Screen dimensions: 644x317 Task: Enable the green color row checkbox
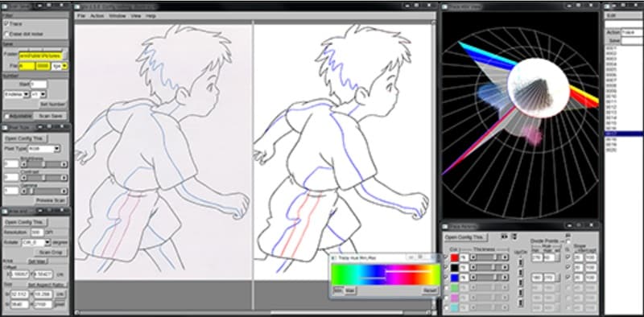(x=447, y=288)
